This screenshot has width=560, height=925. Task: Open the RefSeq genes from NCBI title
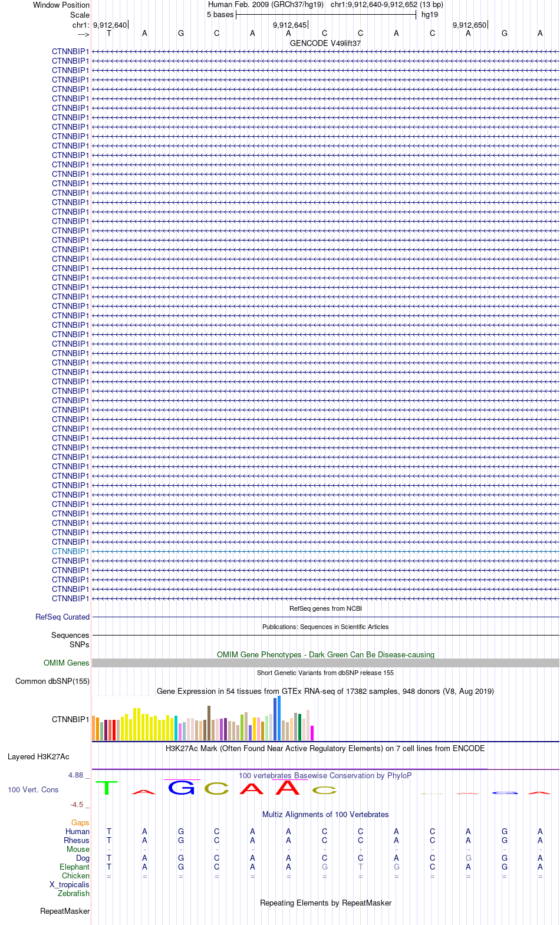[325, 608]
